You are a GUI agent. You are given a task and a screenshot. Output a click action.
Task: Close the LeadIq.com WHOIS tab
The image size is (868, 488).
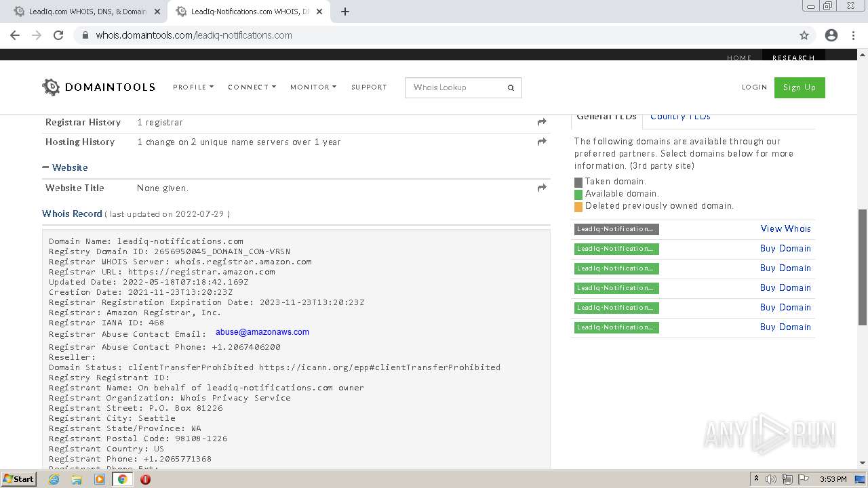coord(157,12)
